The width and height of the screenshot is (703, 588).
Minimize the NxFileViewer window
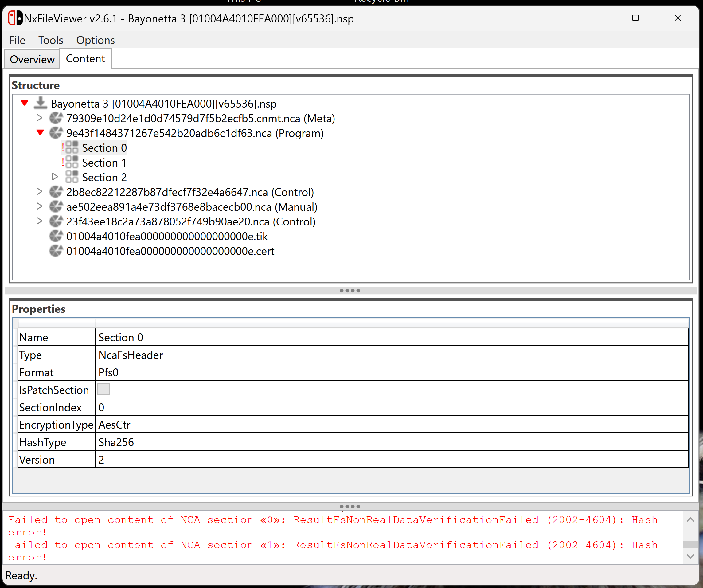pos(593,18)
